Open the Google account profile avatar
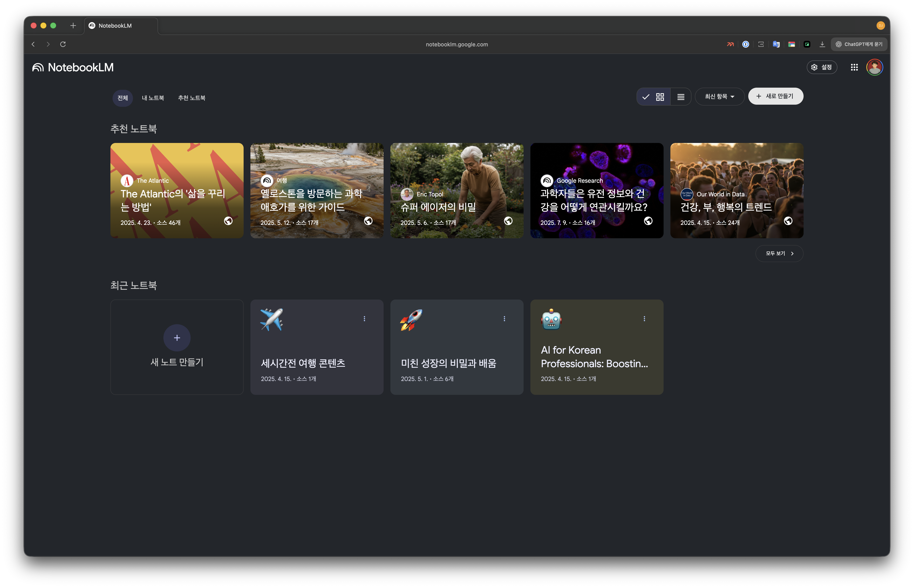914x588 pixels. (874, 67)
